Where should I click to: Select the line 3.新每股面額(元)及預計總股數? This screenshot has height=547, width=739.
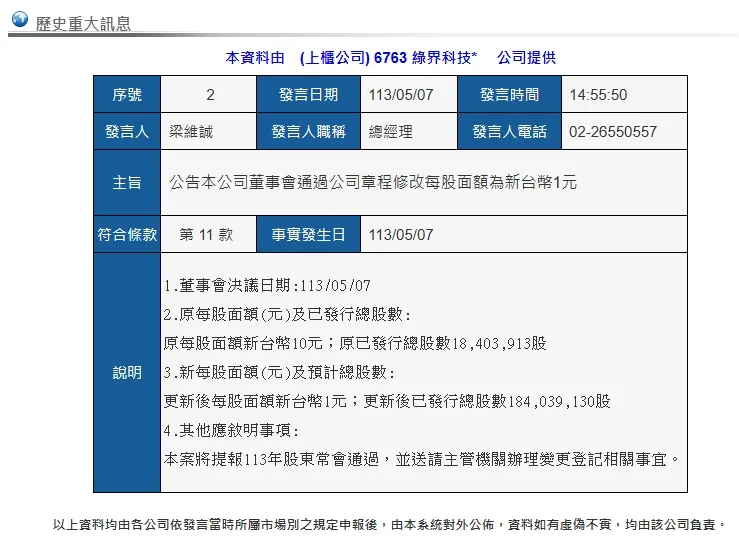pos(279,372)
